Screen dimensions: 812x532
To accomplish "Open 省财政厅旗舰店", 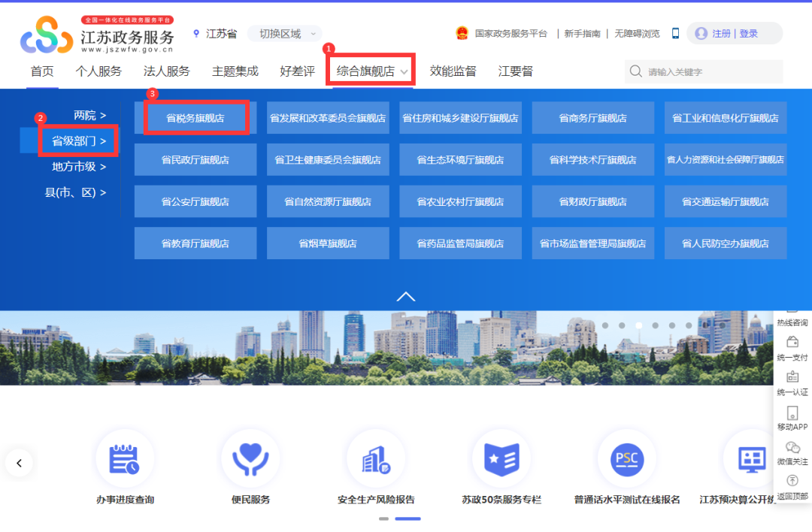I will point(593,202).
